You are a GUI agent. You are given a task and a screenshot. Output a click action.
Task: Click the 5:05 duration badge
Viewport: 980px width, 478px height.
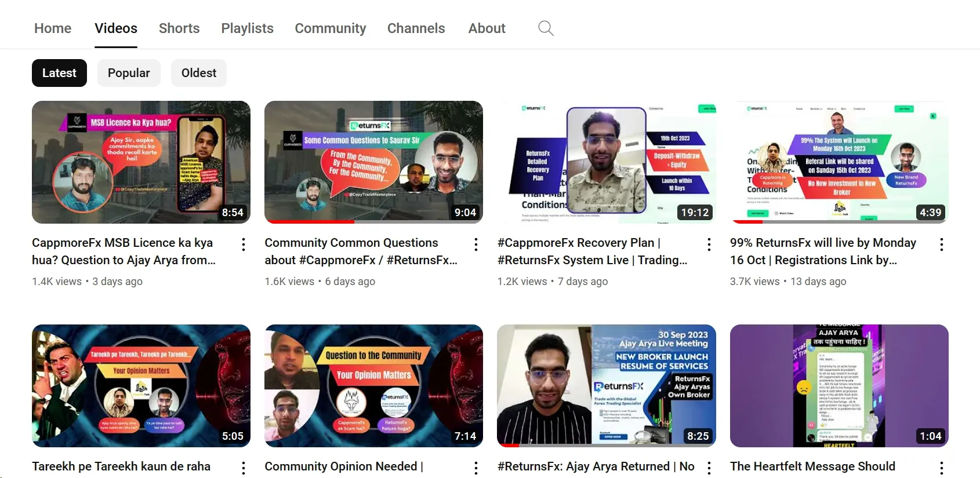233,436
